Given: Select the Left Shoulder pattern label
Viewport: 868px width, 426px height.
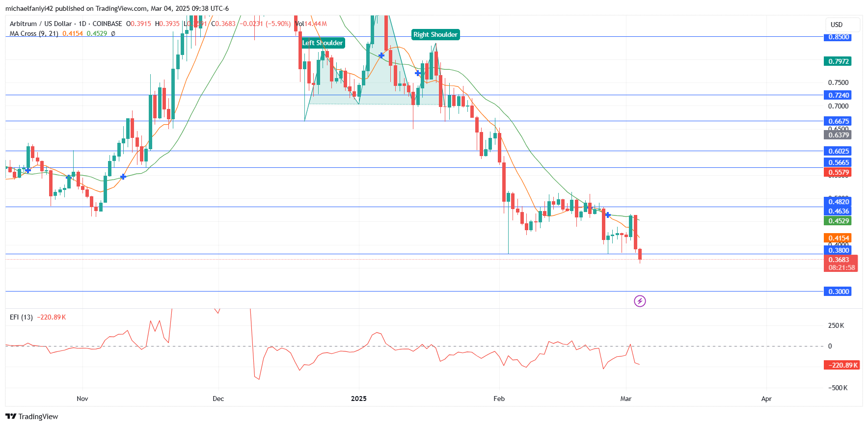Looking at the screenshot, I should coord(323,43).
